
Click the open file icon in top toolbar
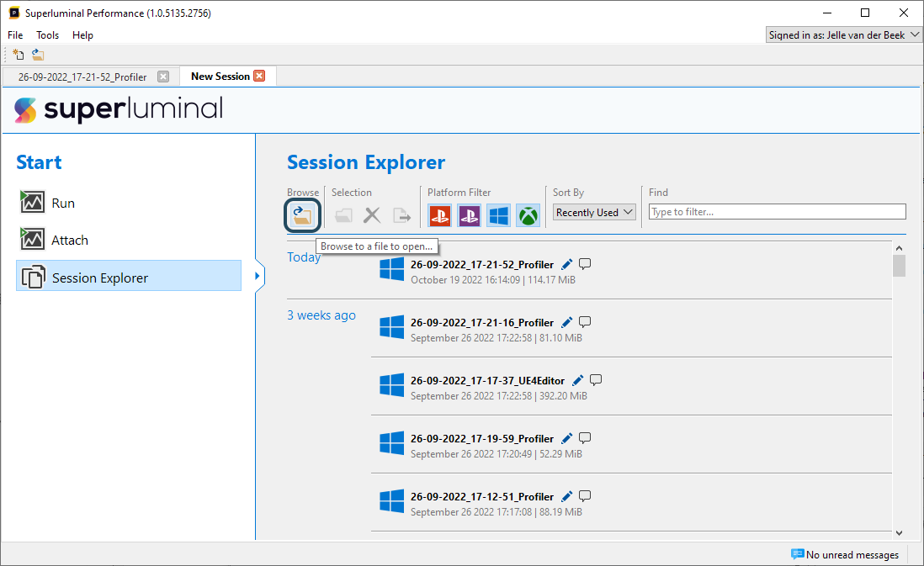point(38,55)
